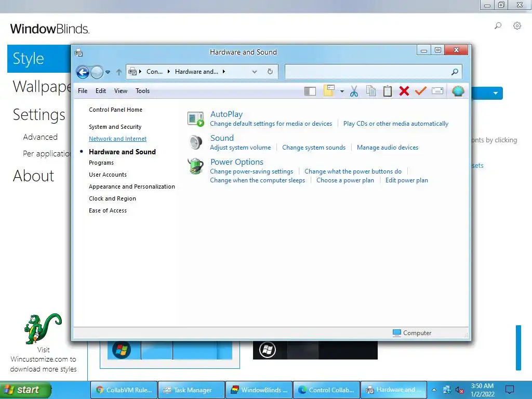532x399 pixels.
Task: Click Change default settings for media or devices
Action: [x=271, y=124]
